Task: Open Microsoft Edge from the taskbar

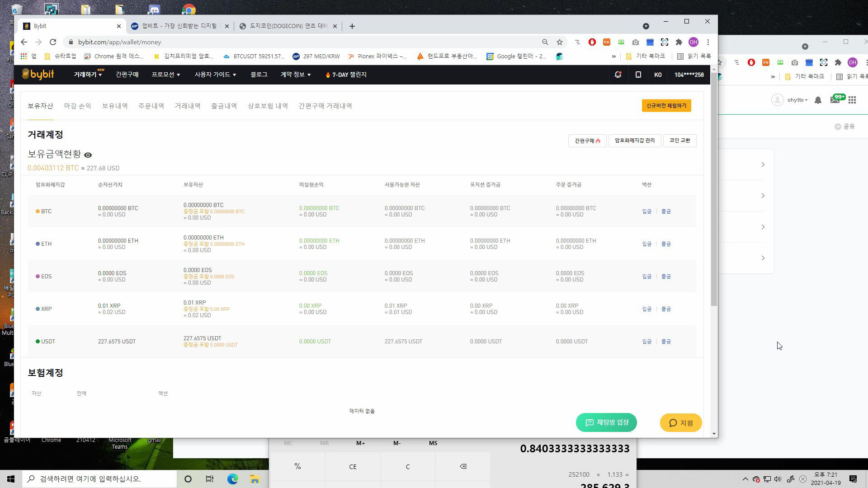Action: click(232, 479)
